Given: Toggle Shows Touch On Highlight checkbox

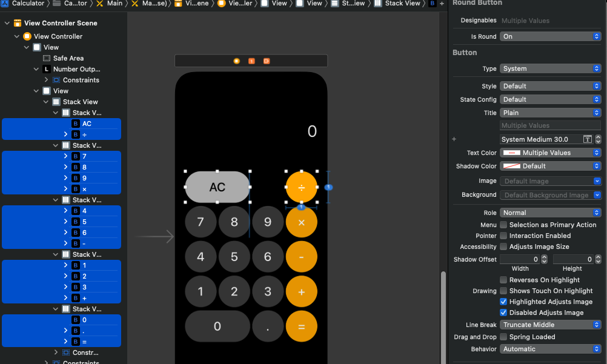Looking at the screenshot, I should pos(503,291).
